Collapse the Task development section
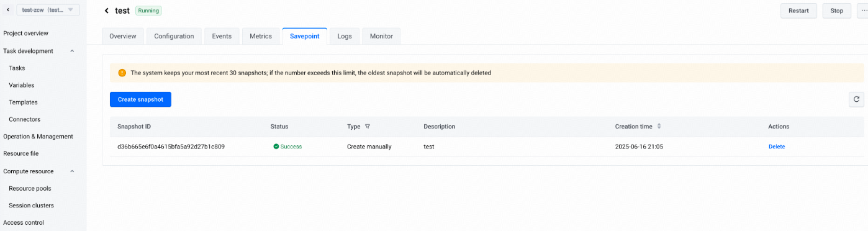Screen dimensions: 868x231 [72, 51]
